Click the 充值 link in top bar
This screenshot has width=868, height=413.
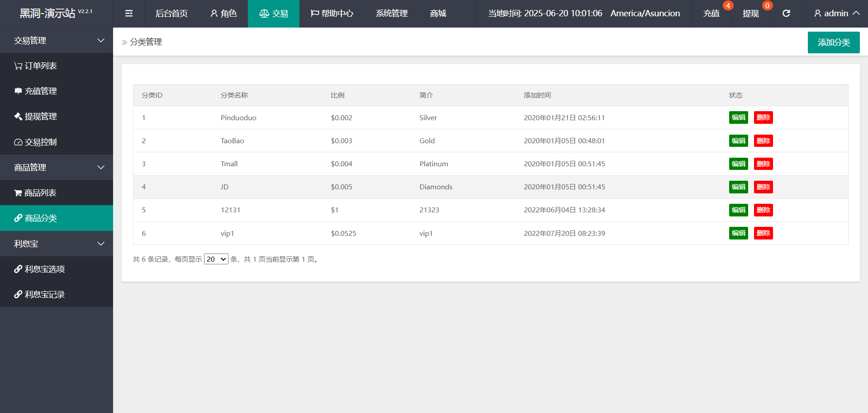[711, 14]
